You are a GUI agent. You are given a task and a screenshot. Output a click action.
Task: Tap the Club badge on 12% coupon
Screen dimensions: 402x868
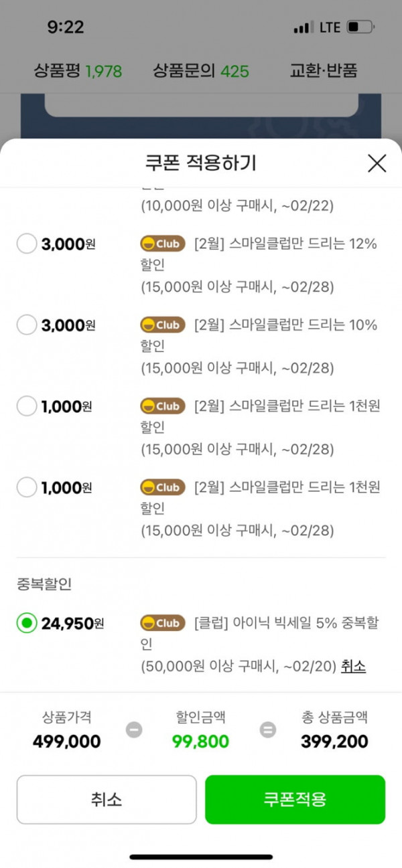pos(163,244)
